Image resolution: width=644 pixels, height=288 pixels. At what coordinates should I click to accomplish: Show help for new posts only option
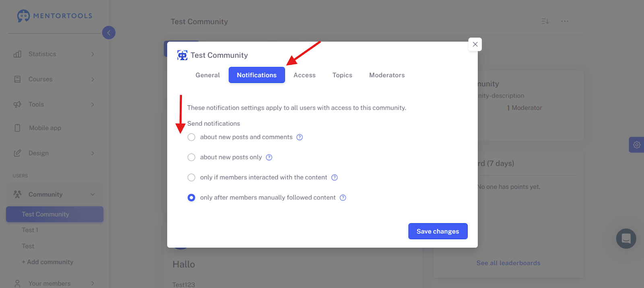pos(269,157)
